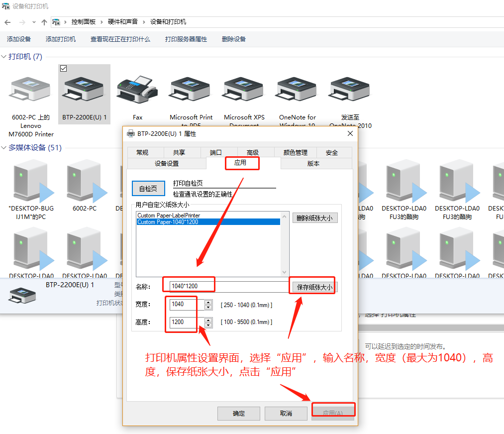This screenshot has height=434, width=504.
Task: Increase 宽度 with the up spinner arrow
Action: tap(208, 302)
